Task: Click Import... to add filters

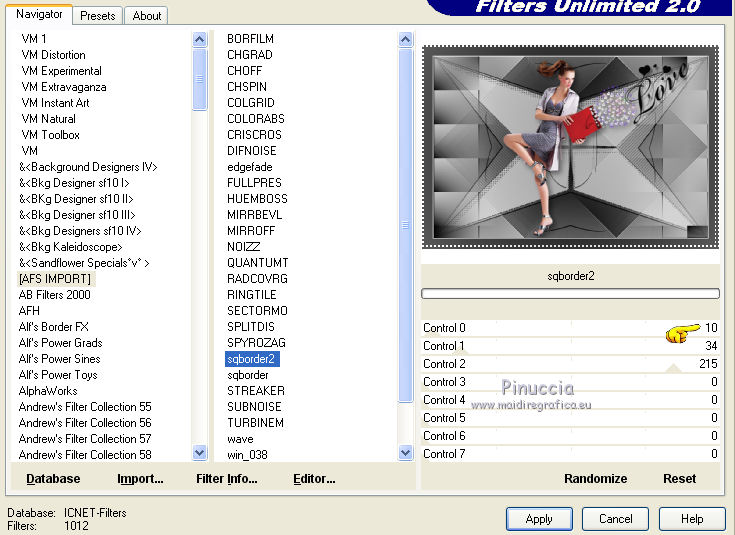Action: pos(140,478)
